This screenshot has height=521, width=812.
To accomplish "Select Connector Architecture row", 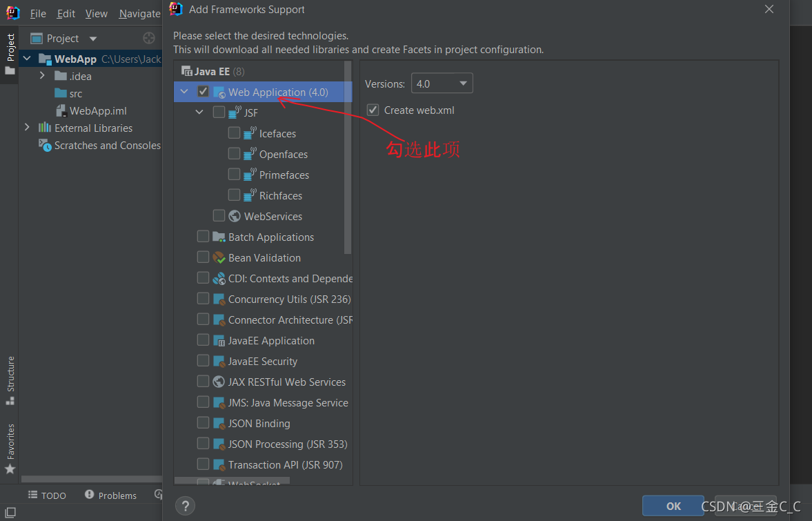I will [263, 320].
